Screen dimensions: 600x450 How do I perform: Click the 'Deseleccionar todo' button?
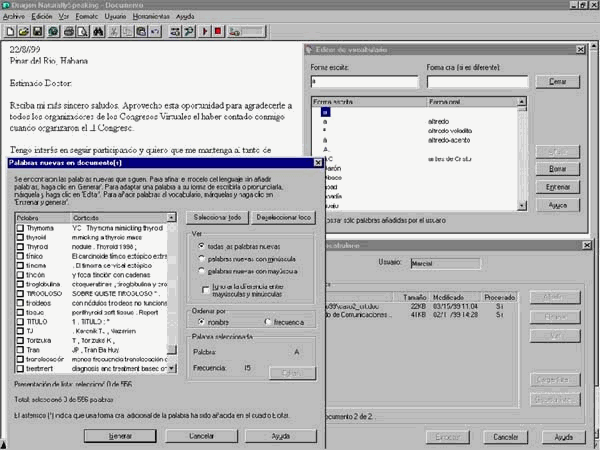[x=284, y=217]
